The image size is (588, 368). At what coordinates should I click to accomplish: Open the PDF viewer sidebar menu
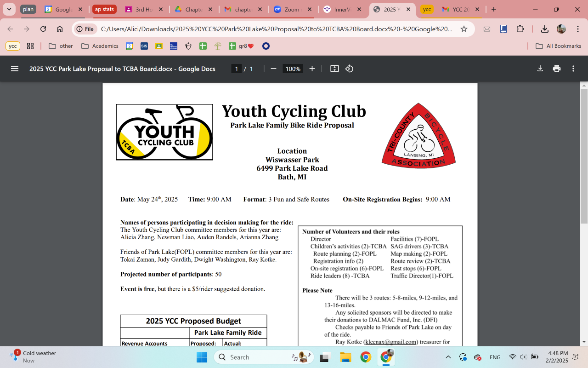(x=15, y=69)
